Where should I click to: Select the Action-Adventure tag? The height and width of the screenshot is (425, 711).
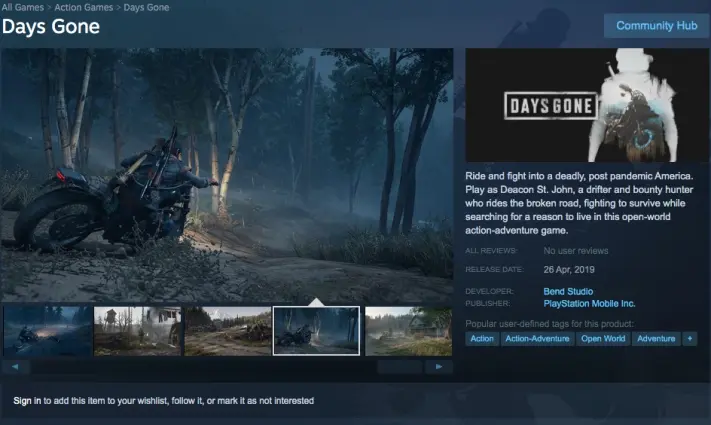point(537,338)
